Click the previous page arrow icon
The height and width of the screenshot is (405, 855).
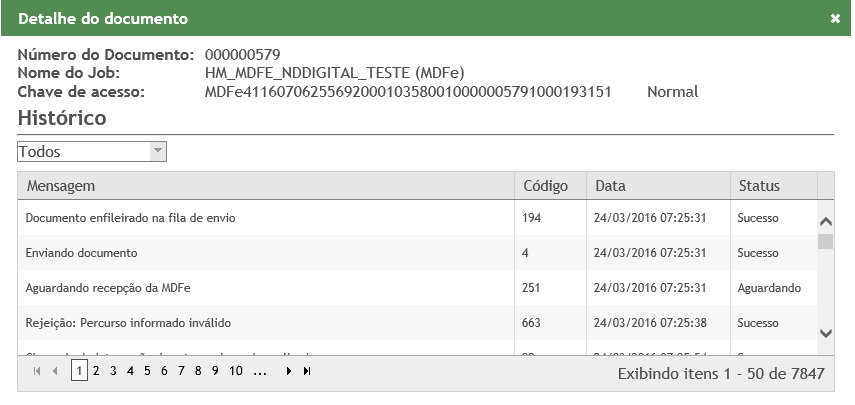[x=55, y=371]
